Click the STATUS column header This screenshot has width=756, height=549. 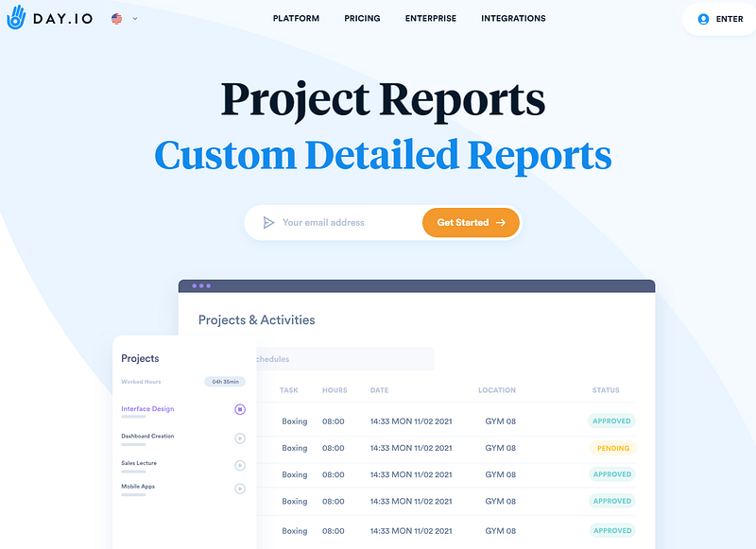tap(606, 390)
